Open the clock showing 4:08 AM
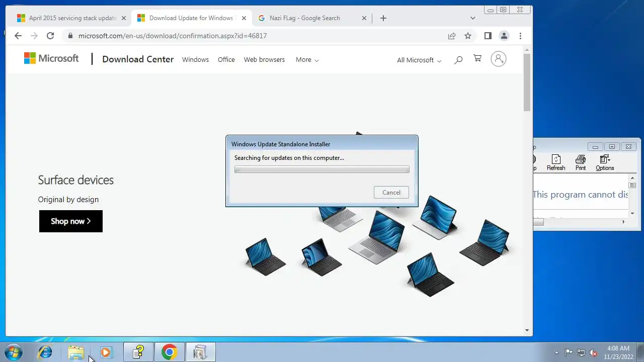Image resolution: width=644 pixels, height=362 pixels. pos(618,352)
